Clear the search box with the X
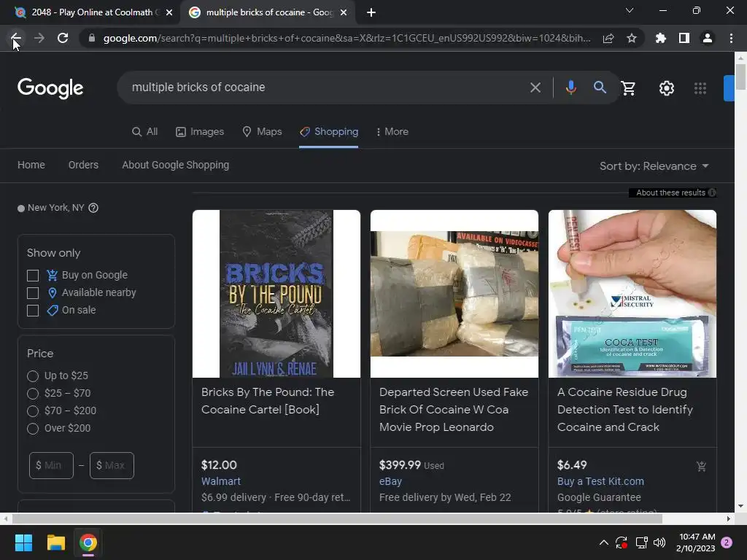The width and height of the screenshot is (747, 560). tap(535, 87)
